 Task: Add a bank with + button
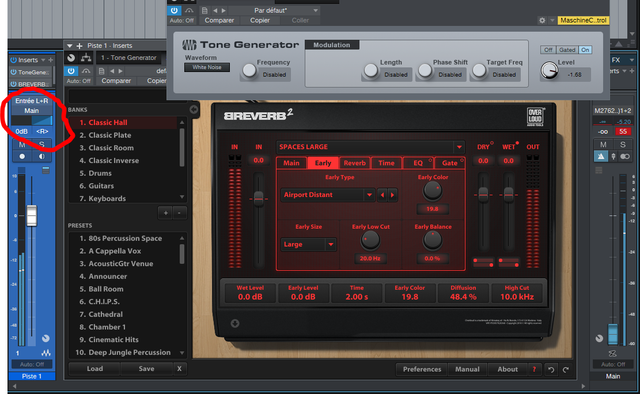tap(165, 213)
